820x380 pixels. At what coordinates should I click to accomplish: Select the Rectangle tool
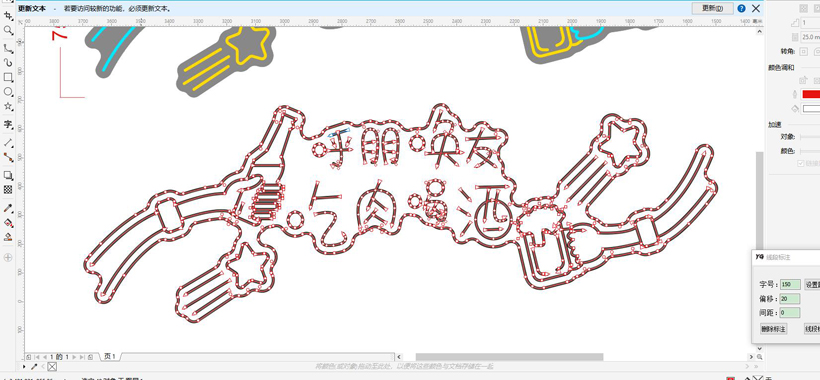click(8, 77)
